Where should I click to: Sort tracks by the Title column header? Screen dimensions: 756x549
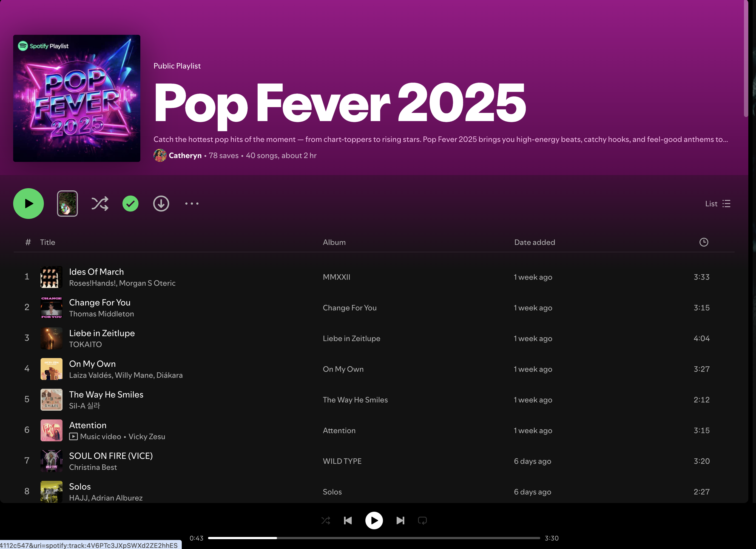47,242
